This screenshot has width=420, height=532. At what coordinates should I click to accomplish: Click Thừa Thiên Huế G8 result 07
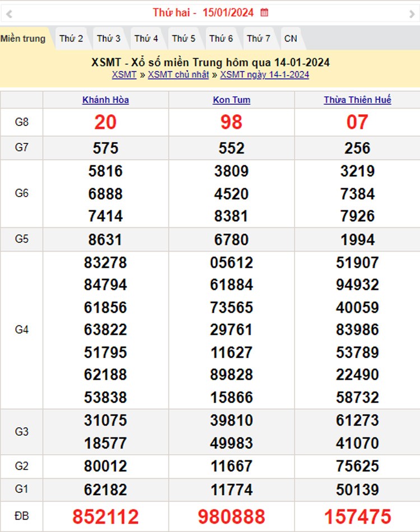point(357,122)
